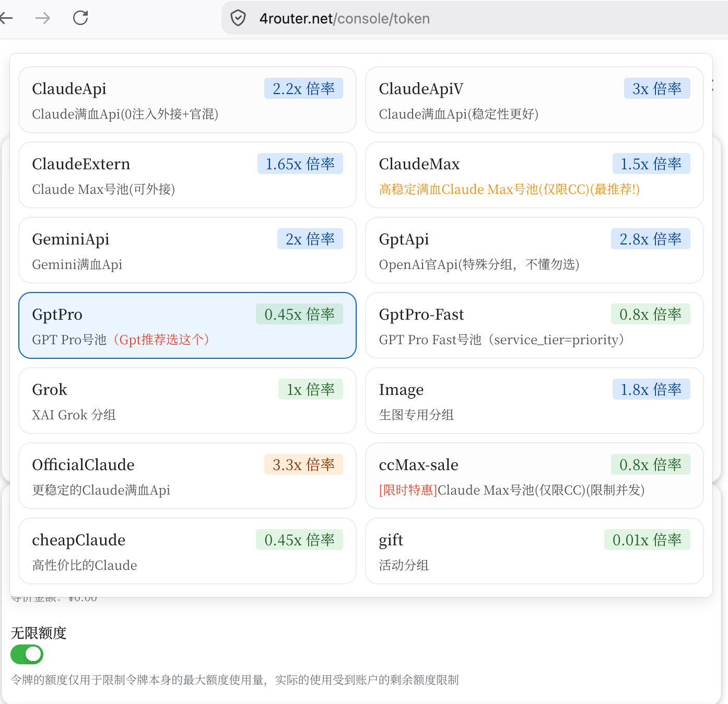Screen dimensions: 728x704
Task: Click the 高性价比的Claude description
Action: pos(85,565)
